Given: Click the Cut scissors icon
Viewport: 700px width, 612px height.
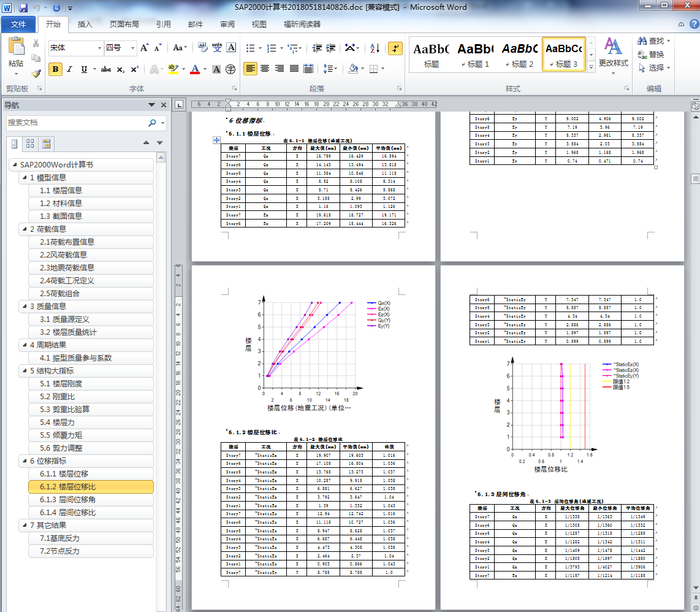Looking at the screenshot, I should [x=36, y=44].
